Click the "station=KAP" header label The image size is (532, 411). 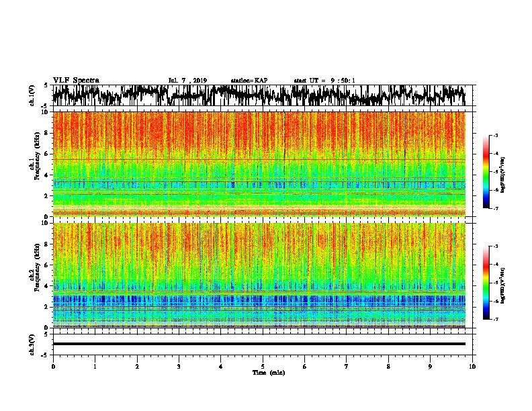249,81
